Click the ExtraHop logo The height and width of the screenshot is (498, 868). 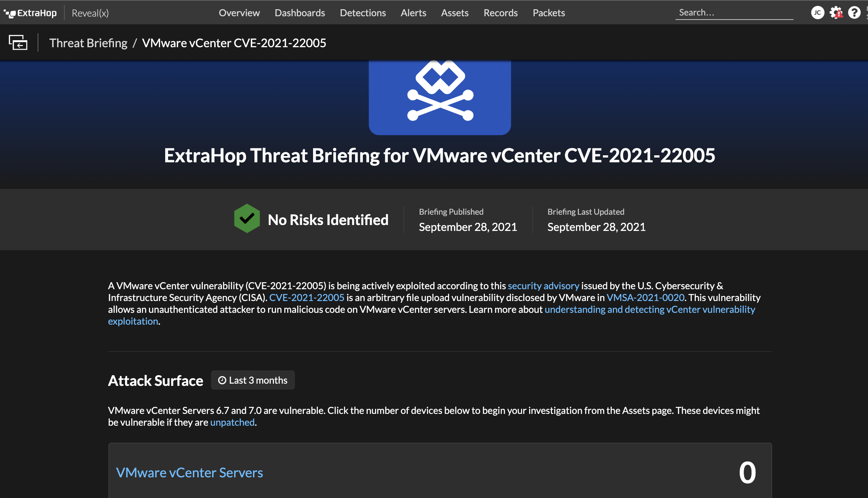click(30, 13)
